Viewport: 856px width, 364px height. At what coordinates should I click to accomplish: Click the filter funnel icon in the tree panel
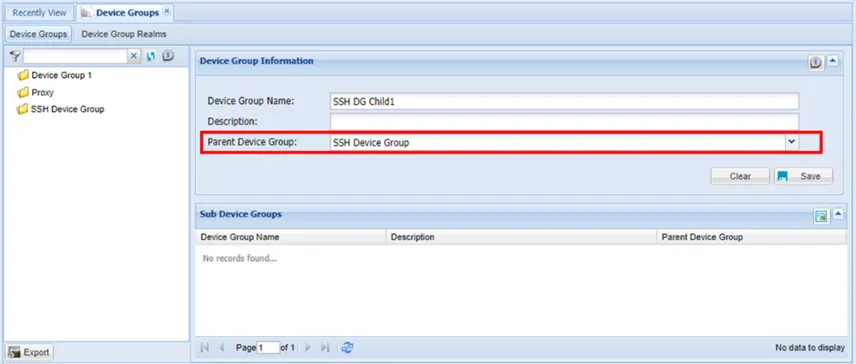click(x=15, y=56)
